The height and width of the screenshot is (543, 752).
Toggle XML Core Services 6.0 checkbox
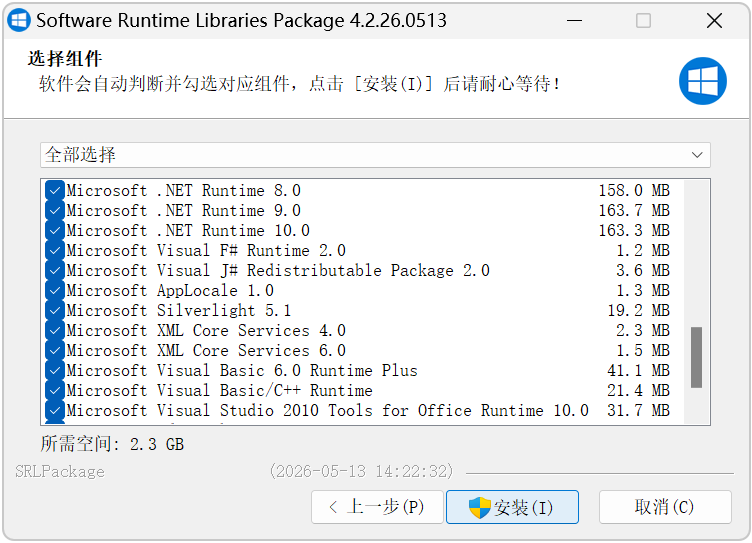click(x=55, y=351)
